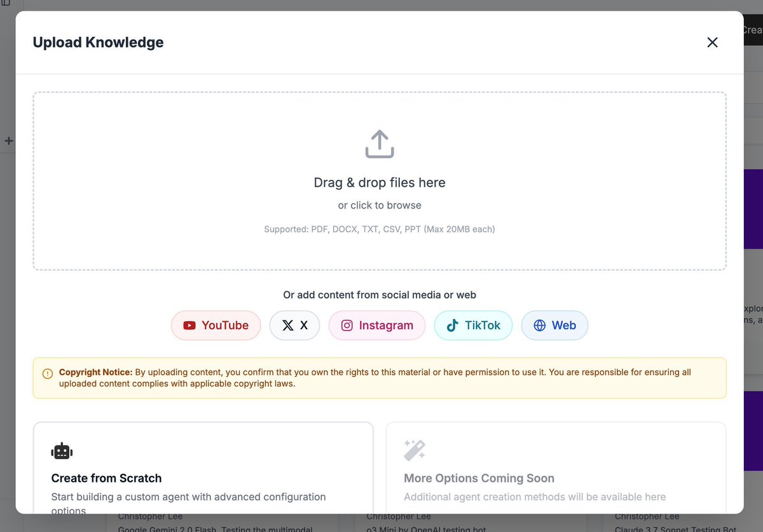Click the 'Upload Knowledge' title

[x=98, y=43]
